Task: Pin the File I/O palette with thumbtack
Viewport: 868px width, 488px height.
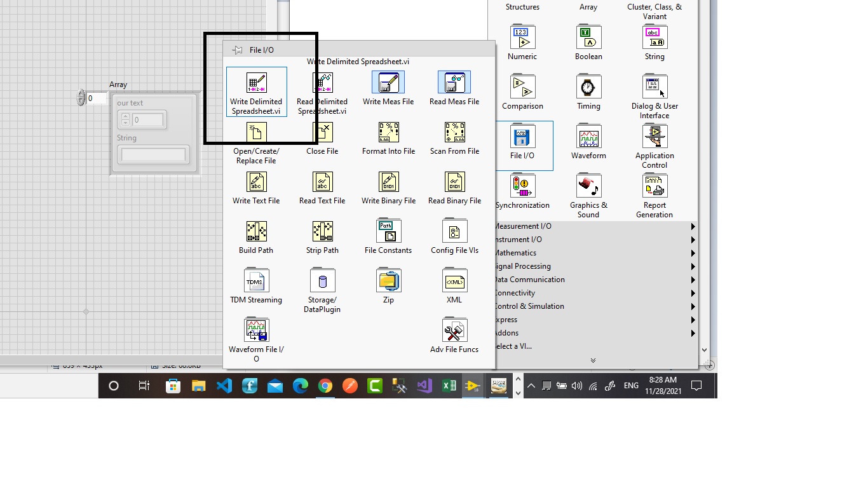Action: point(237,50)
